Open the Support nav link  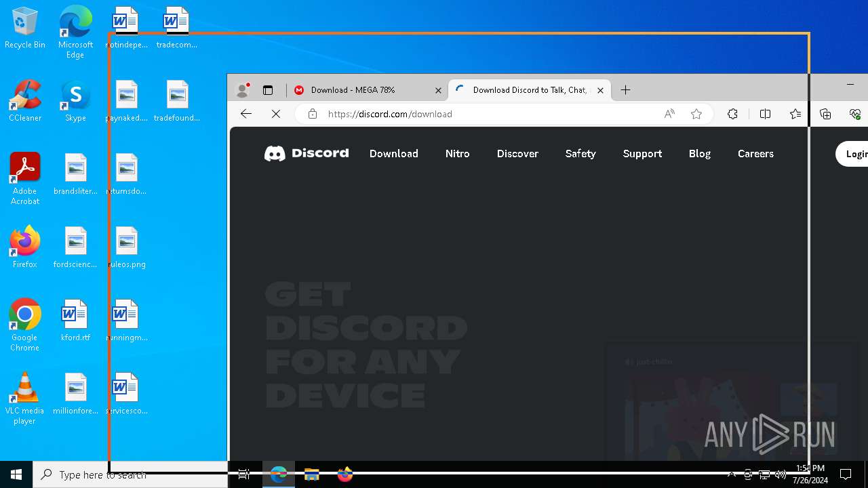642,154
